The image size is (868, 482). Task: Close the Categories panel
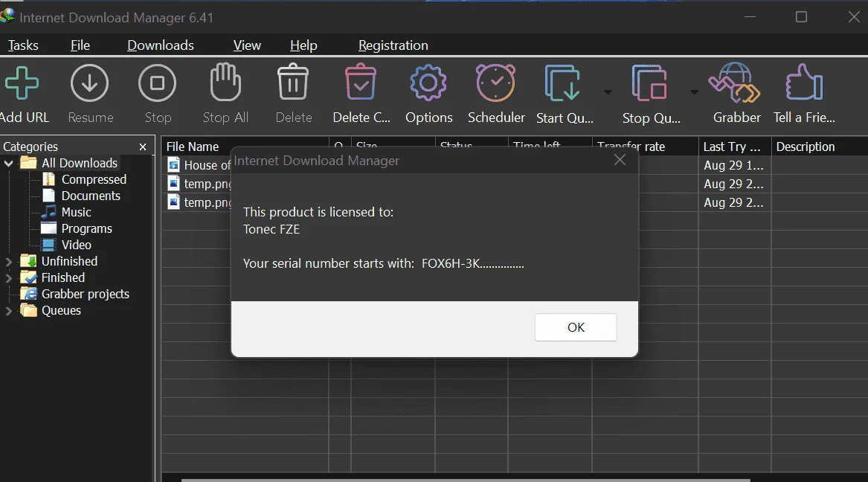pos(143,147)
